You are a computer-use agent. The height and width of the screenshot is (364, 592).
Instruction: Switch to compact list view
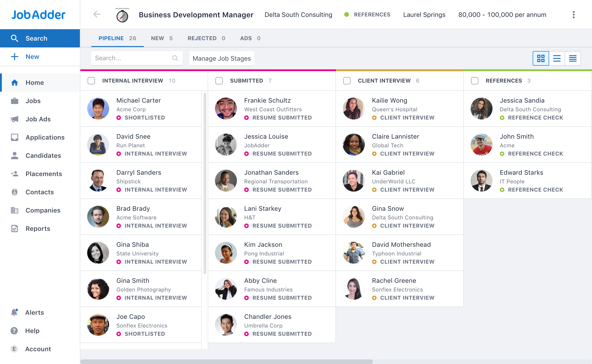point(573,58)
